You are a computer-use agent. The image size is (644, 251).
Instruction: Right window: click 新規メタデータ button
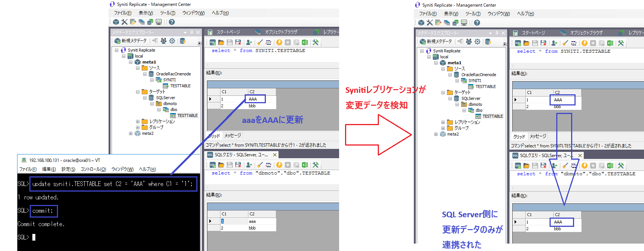pos(436,42)
